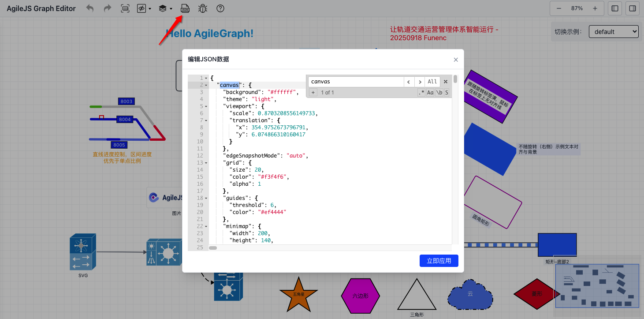Collapse the viewport fold on line 5
The width and height of the screenshot is (644, 319).
coord(206,106)
